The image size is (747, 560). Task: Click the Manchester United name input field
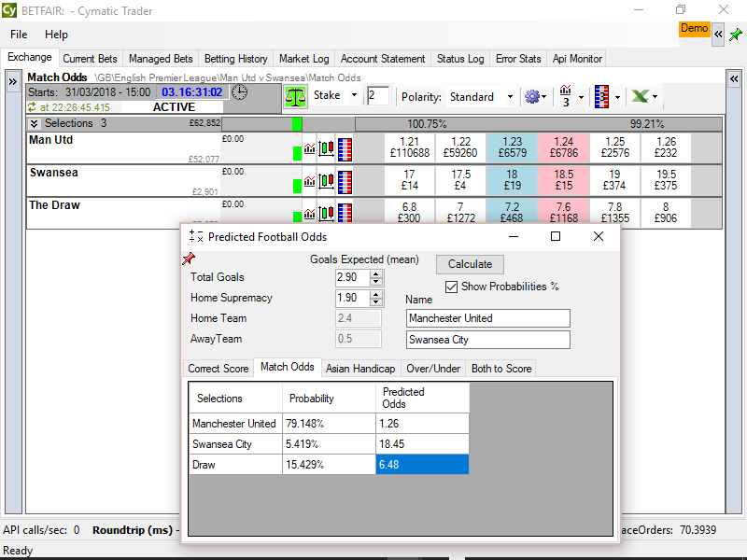point(487,318)
